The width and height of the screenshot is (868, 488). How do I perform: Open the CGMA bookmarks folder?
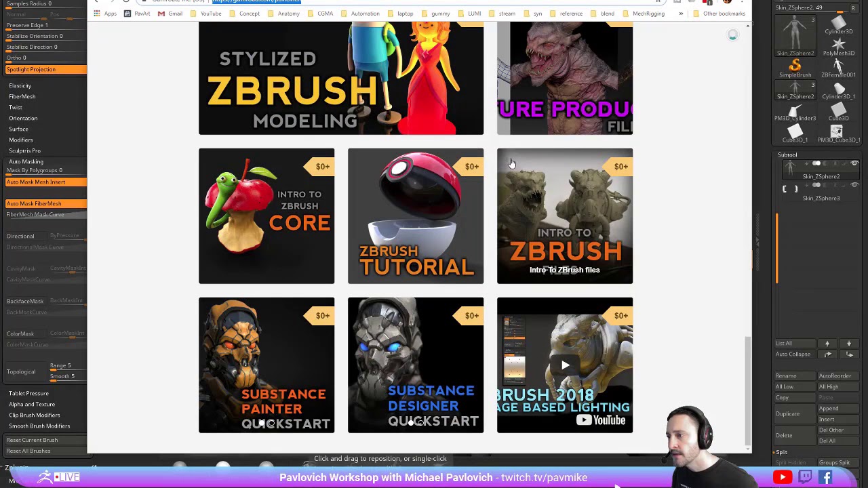click(320, 14)
